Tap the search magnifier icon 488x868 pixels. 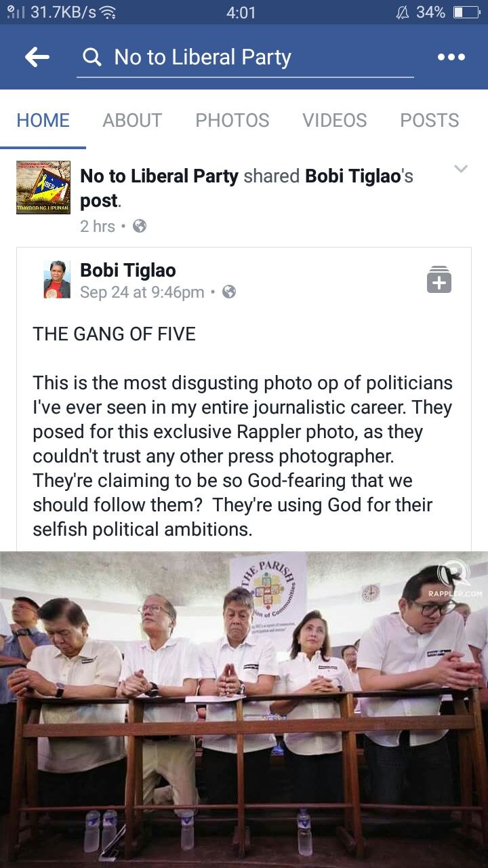pos(91,58)
